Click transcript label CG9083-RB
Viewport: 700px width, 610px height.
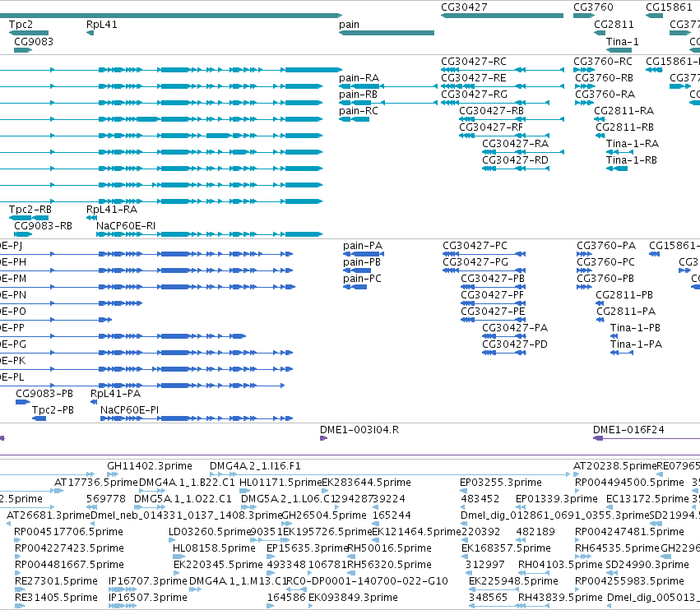click(x=44, y=226)
